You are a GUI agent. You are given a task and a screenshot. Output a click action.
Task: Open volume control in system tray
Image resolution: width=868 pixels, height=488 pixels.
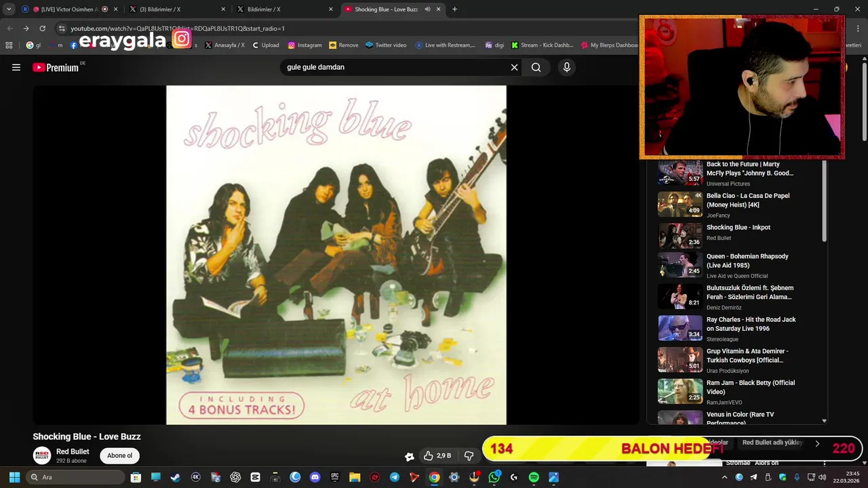[x=823, y=477]
